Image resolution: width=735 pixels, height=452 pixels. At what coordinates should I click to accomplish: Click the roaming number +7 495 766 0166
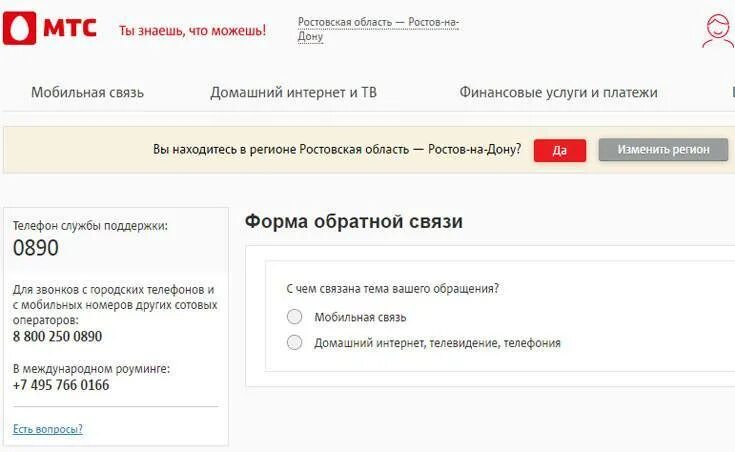(61, 385)
